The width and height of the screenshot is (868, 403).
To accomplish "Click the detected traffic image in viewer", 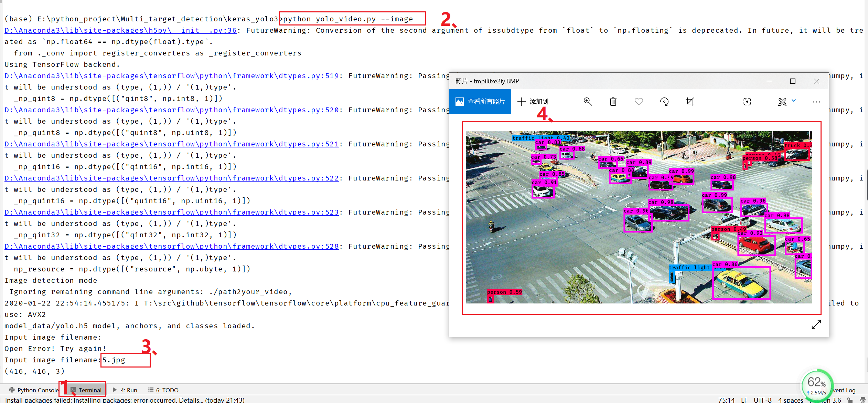I will click(x=639, y=217).
